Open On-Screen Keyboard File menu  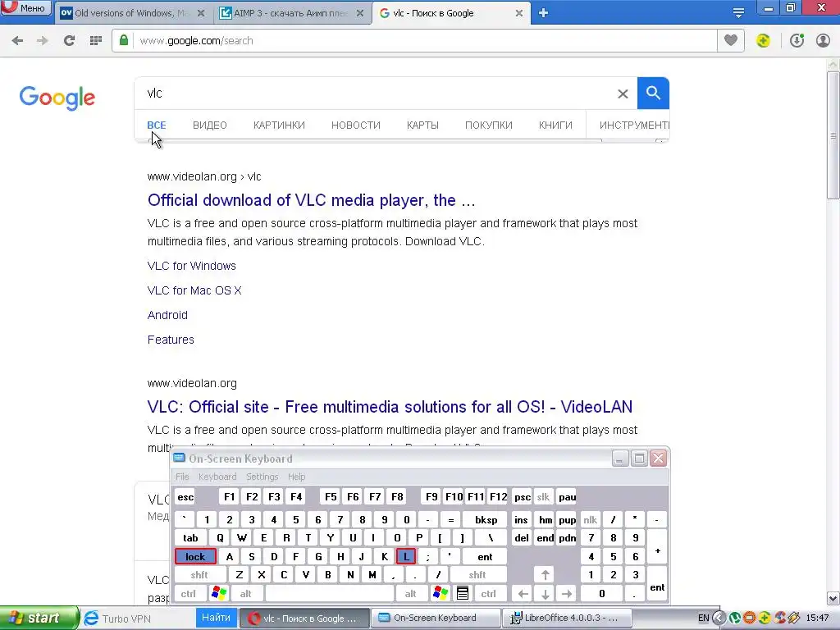point(182,477)
